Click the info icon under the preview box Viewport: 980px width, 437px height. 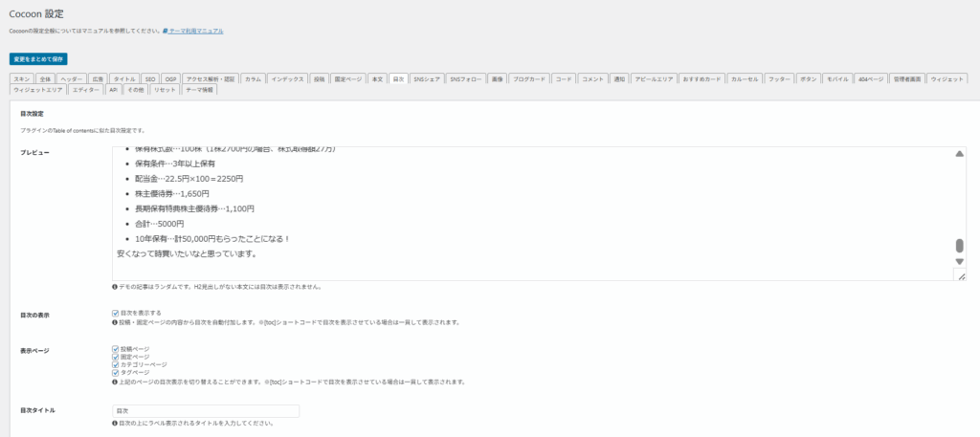(115, 287)
